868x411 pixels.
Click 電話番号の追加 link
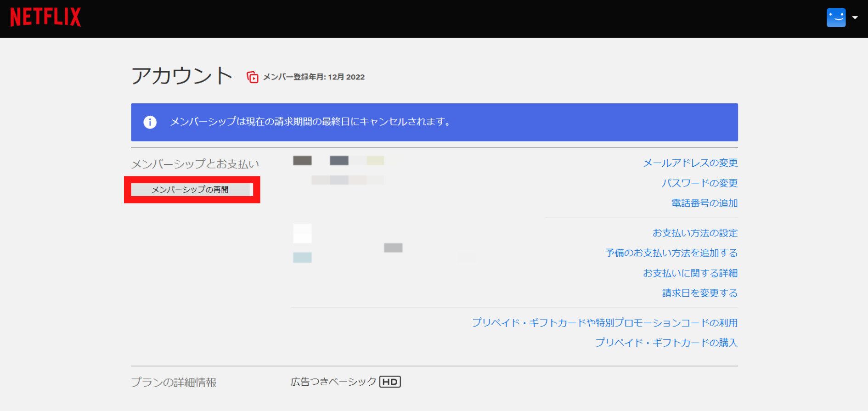pyautogui.click(x=704, y=203)
